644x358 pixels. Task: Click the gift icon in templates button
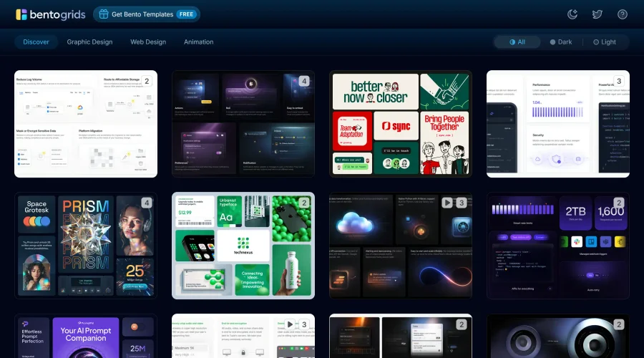104,14
